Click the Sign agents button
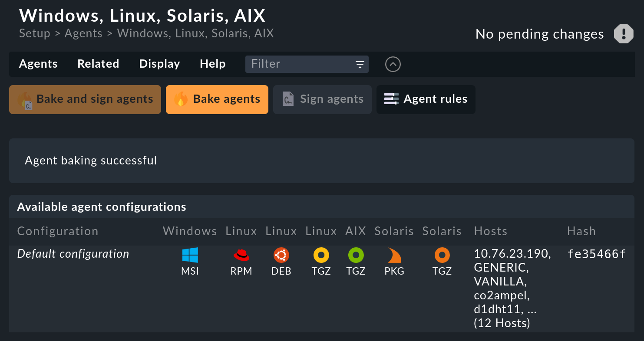The height and width of the screenshot is (341, 644). tap(322, 99)
